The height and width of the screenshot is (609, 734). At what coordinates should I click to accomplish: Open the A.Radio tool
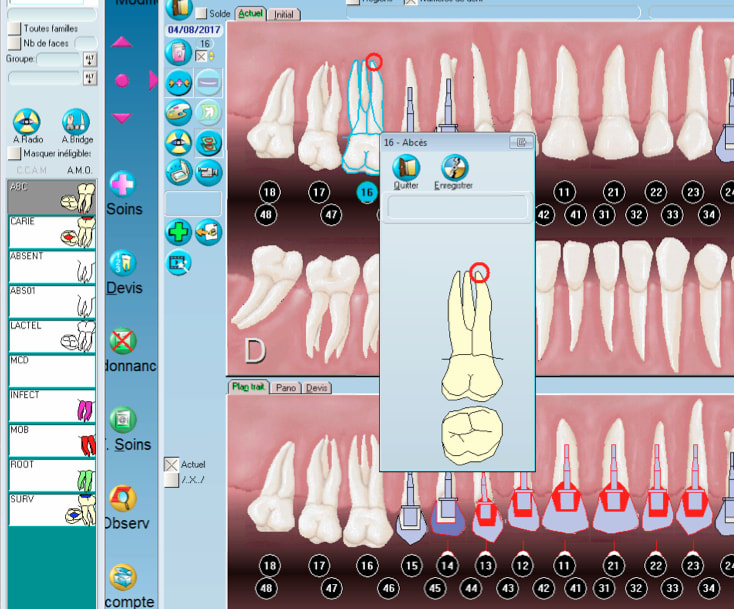click(25, 122)
